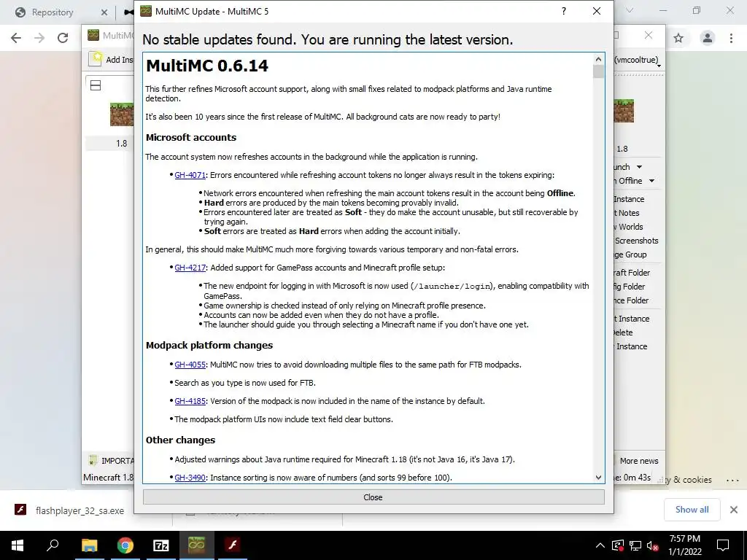Click the browser forward arrow
Screen dimensions: 747x560
click(x=39, y=38)
